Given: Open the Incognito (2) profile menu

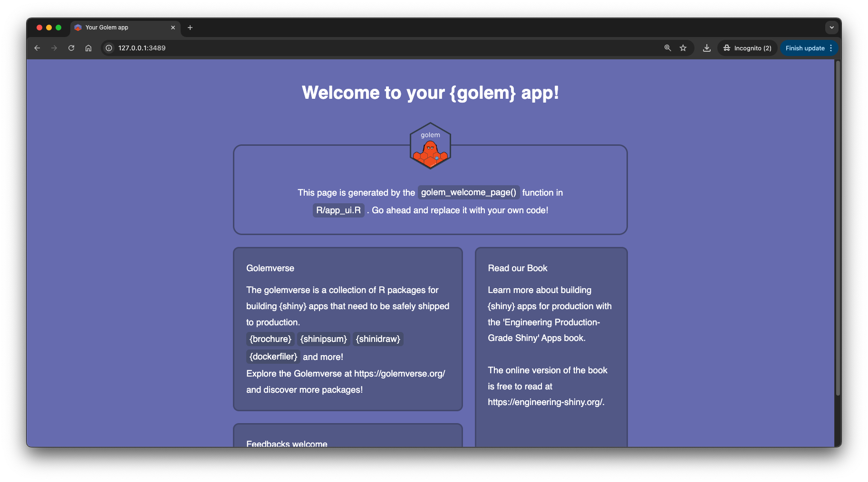Looking at the screenshot, I should tap(747, 48).
